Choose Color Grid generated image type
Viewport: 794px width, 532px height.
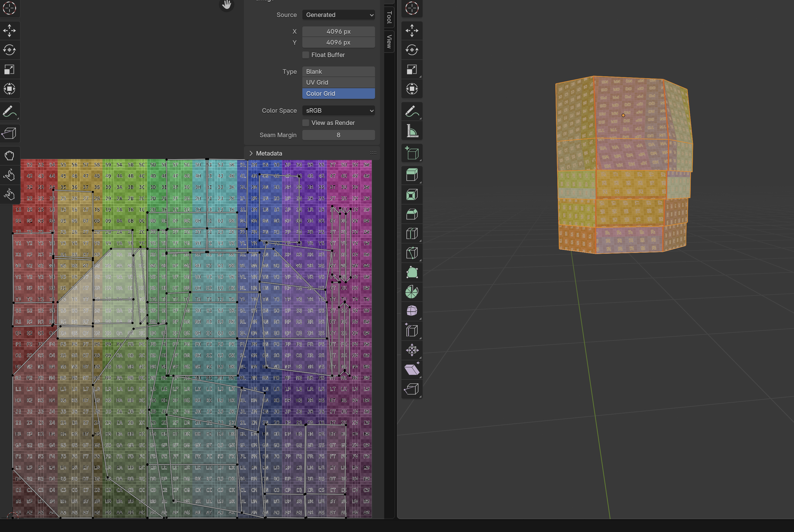(x=339, y=94)
